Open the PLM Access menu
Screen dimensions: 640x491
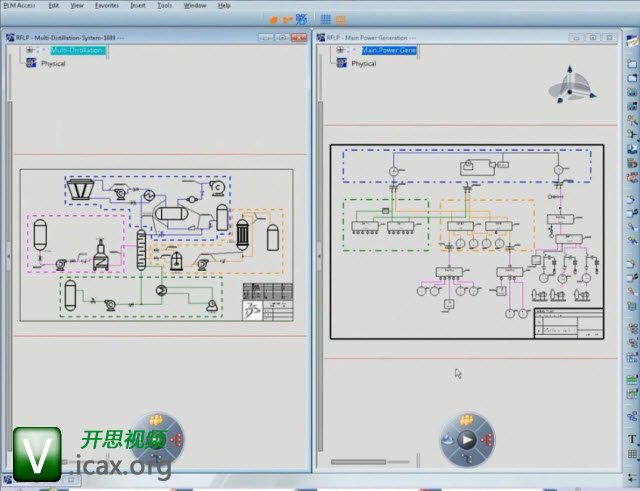click(19, 5)
